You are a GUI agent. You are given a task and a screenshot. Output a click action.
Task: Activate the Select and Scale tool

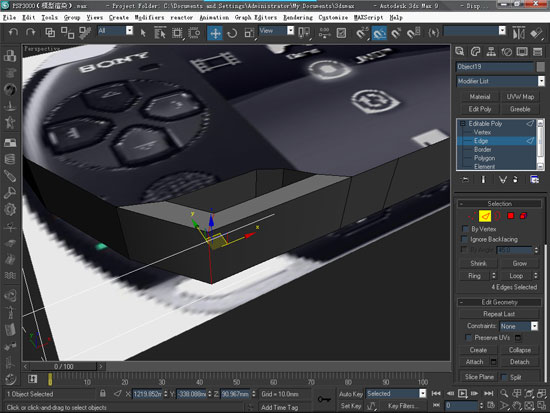point(249,33)
